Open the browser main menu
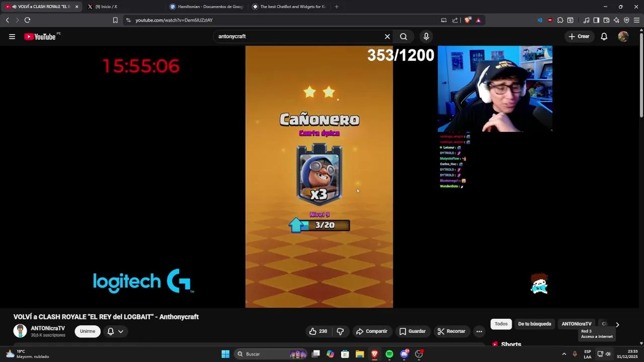The image size is (644, 362). pyautogui.click(x=636, y=20)
